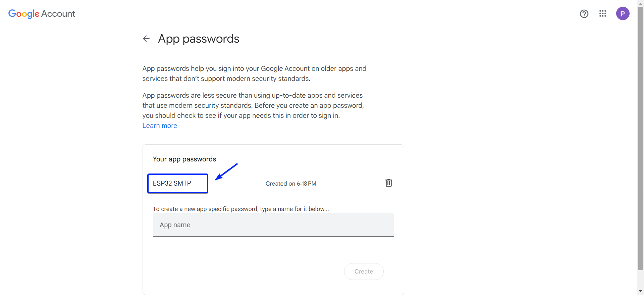Viewport: 644px width, 295px height.
Task: Open the Help question mark icon
Action: (x=584, y=14)
